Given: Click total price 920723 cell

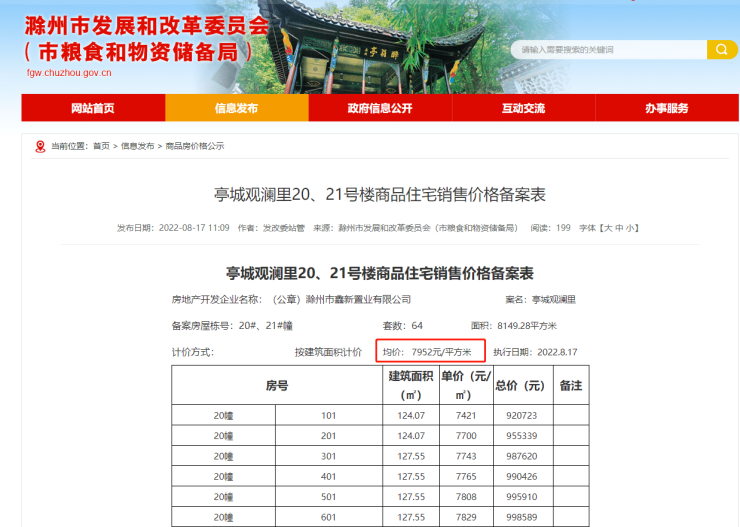Looking at the screenshot, I should [522, 416].
